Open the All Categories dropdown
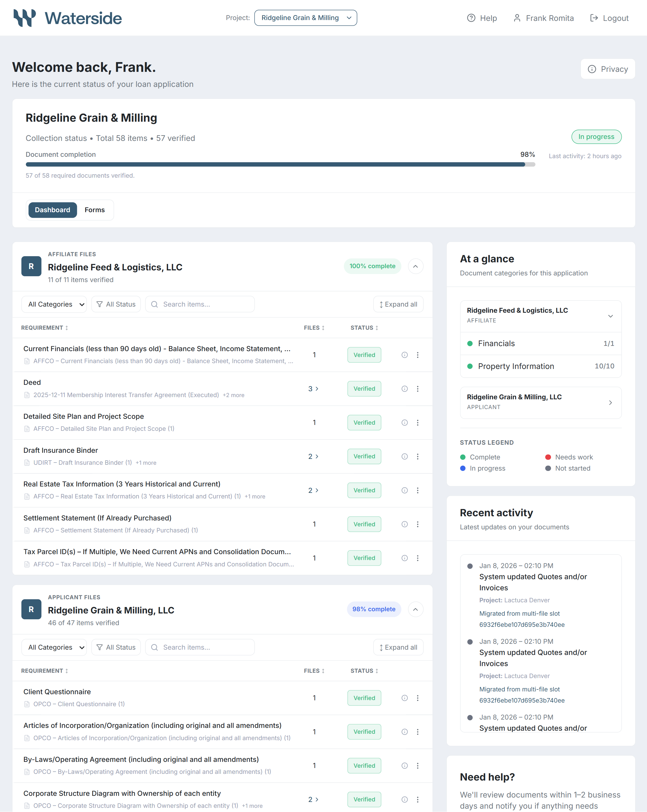This screenshot has height=812, width=647. [54, 304]
